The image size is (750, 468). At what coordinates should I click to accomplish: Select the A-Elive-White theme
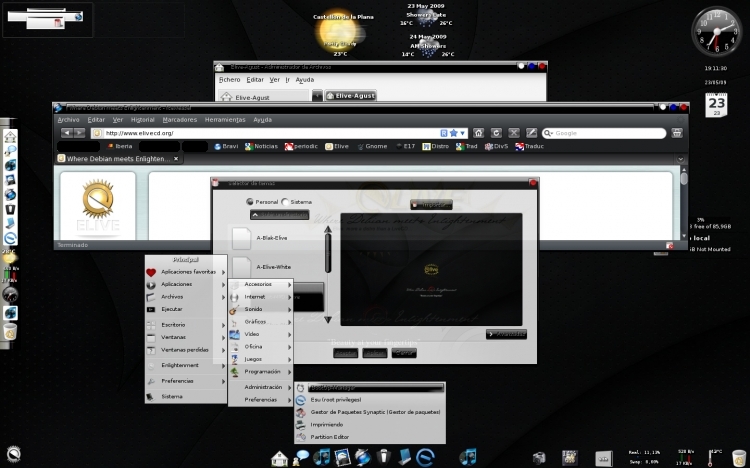click(x=273, y=267)
